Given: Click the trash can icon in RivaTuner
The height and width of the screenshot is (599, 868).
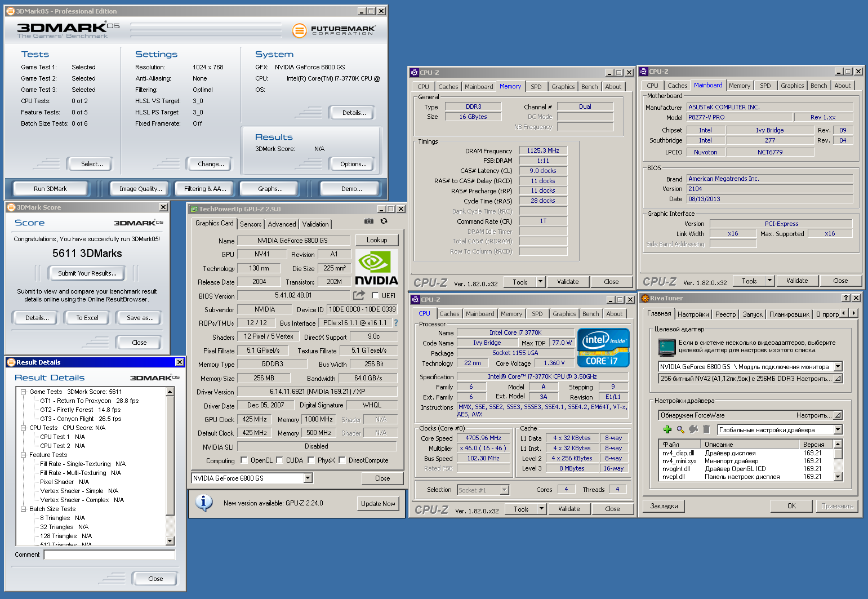Looking at the screenshot, I should 706,429.
